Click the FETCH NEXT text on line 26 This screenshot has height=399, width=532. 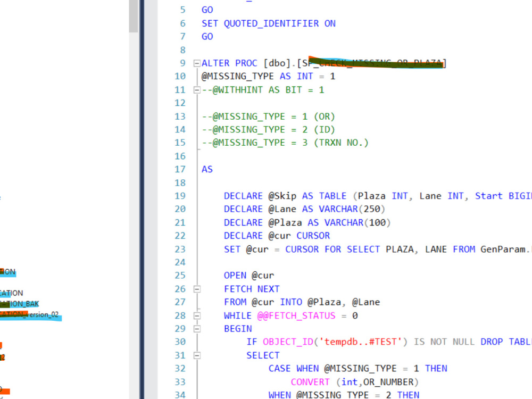click(x=252, y=289)
